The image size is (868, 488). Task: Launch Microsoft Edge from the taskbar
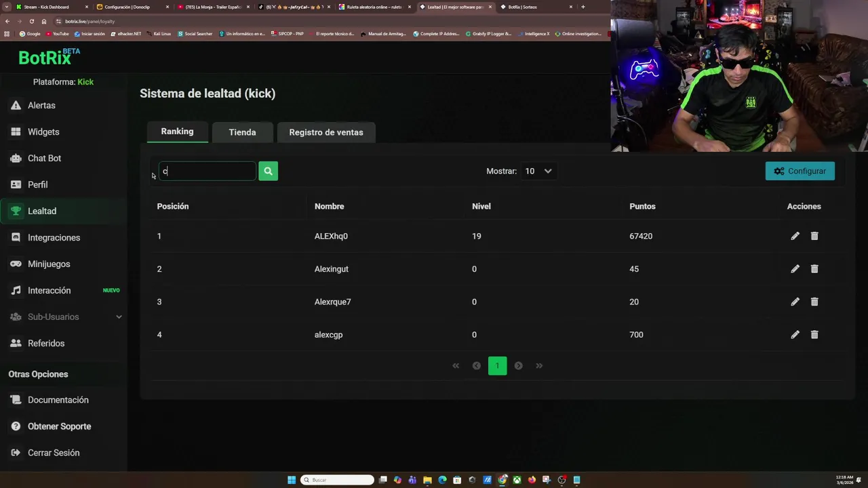442,480
